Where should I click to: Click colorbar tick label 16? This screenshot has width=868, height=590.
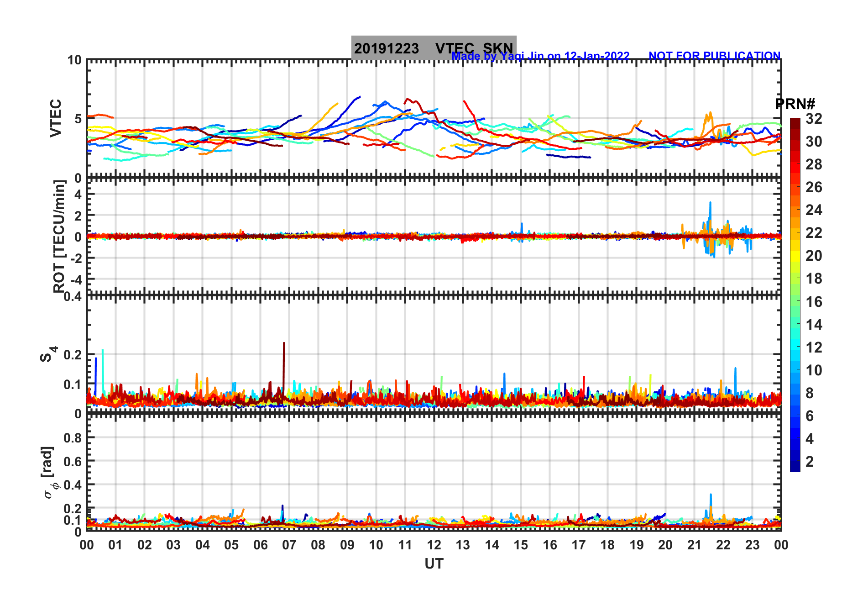click(x=814, y=302)
